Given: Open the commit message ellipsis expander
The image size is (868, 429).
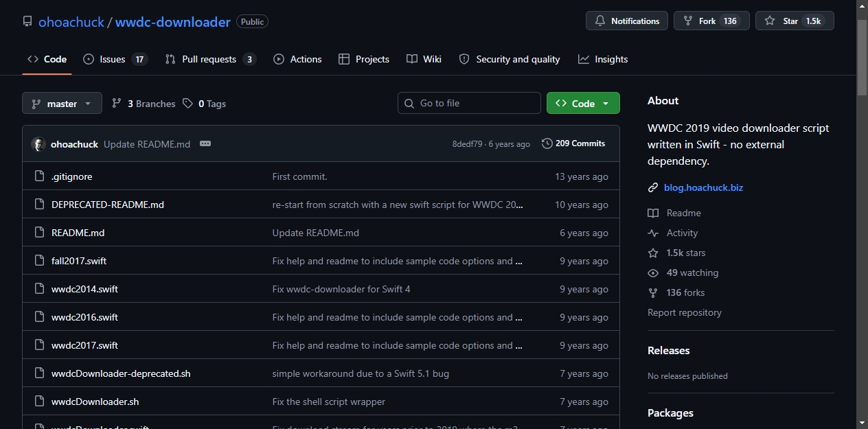Looking at the screenshot, I should [205, 143].
